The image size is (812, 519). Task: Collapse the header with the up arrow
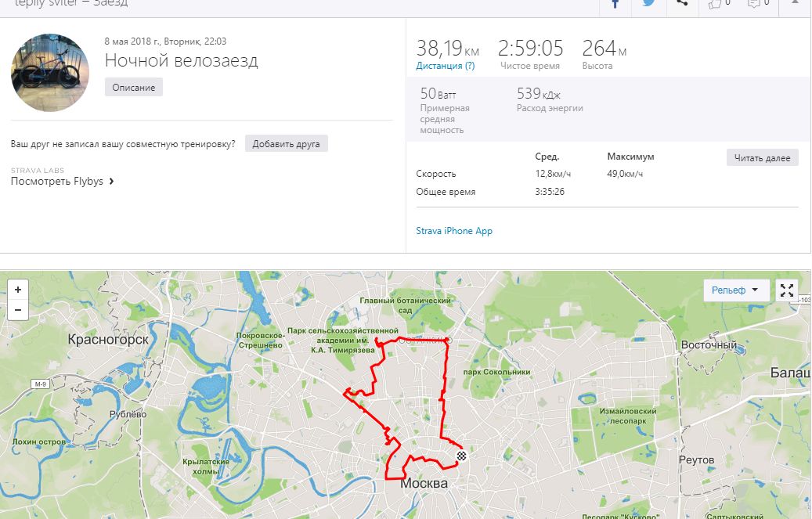point(796,3)
